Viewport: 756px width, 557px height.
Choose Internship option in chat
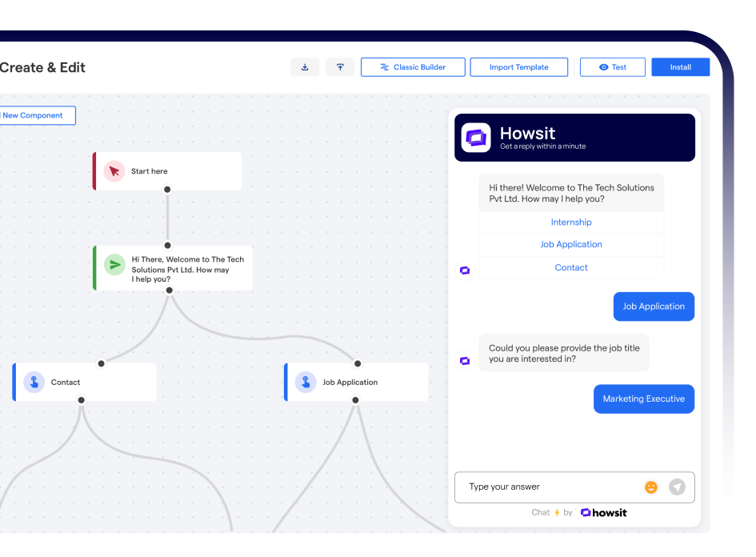pos(571,222)
